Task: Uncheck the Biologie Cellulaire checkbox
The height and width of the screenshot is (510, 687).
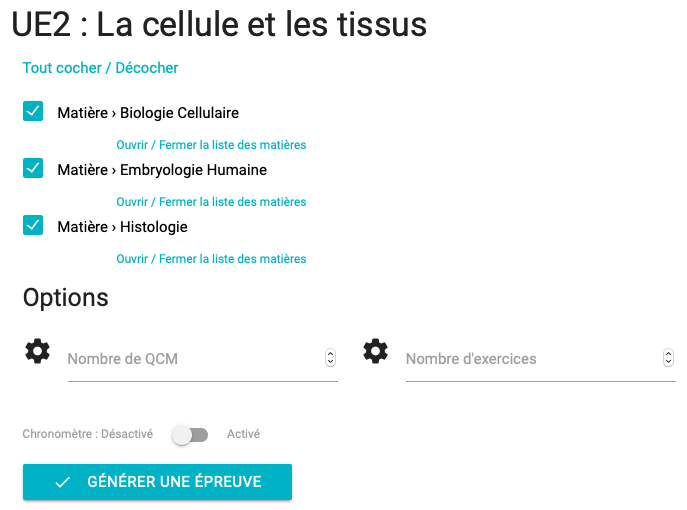Action: (33, 111)
